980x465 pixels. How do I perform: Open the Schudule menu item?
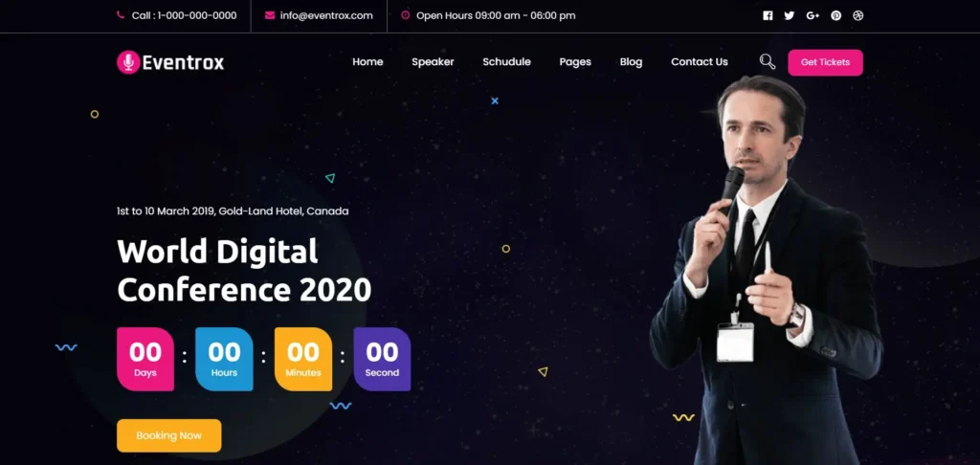506,62
